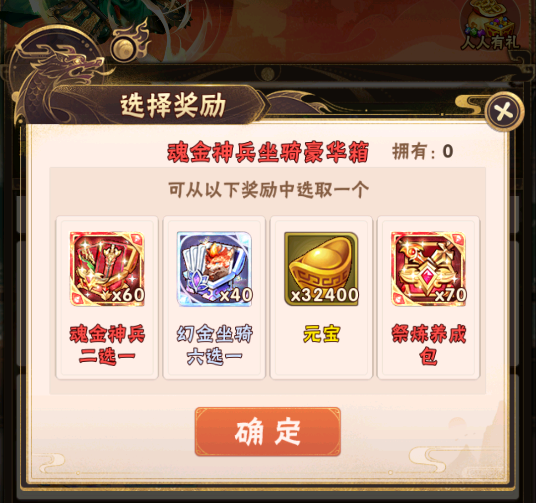The height and width of the screenshot is (503, 536).
Task: Close the 选择奖励 dialog
Action: click(504, 111)
